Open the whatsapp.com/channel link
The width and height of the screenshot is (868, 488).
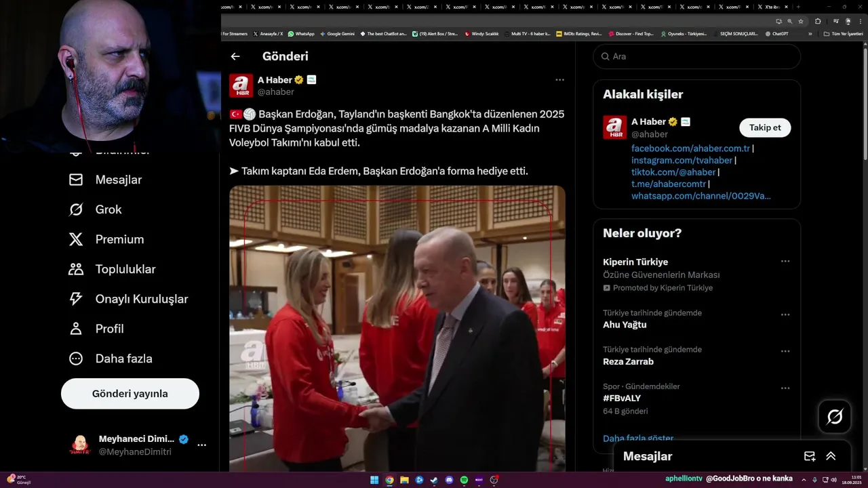(701, 196)
